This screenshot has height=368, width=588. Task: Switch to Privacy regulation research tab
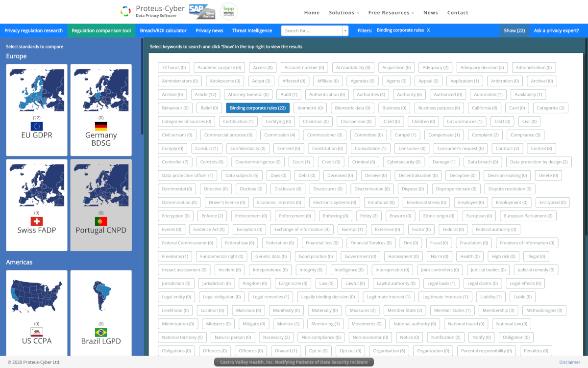[33, 30]
